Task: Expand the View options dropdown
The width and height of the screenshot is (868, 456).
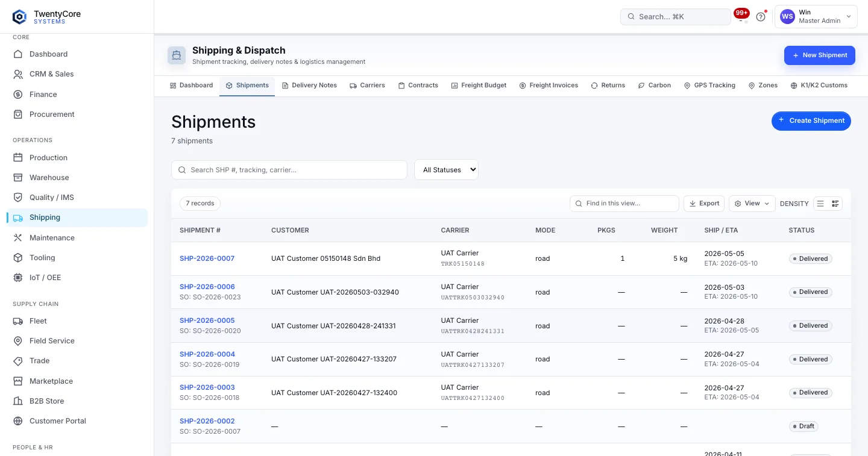Action: pyautogui.click(x=752, y=204)
